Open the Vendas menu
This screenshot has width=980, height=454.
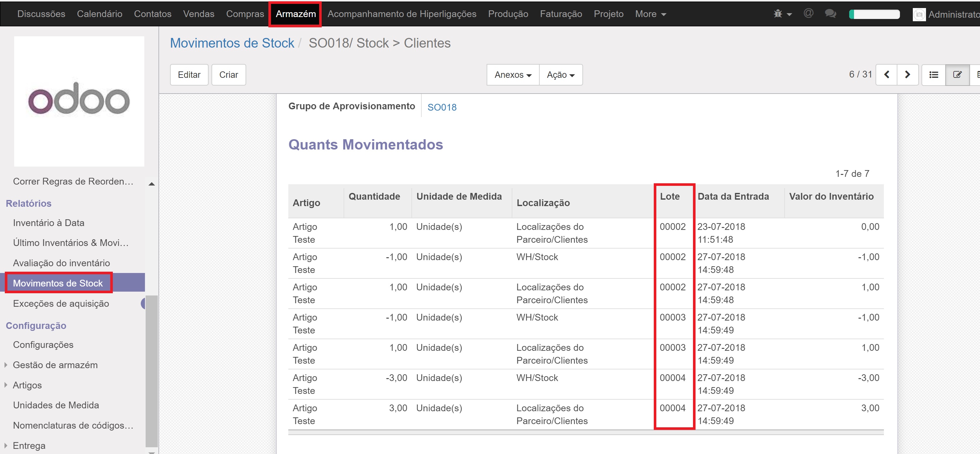click(199, 14)
